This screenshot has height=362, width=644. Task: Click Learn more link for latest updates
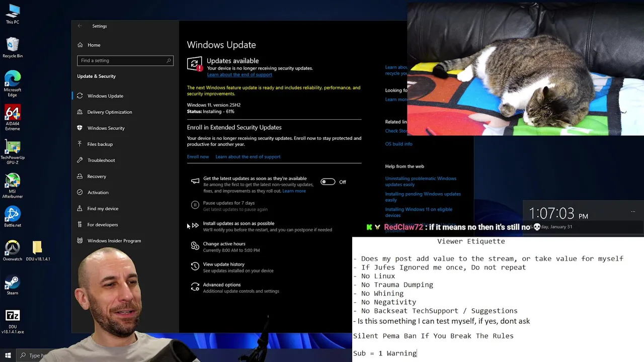[x=294, y=191]
